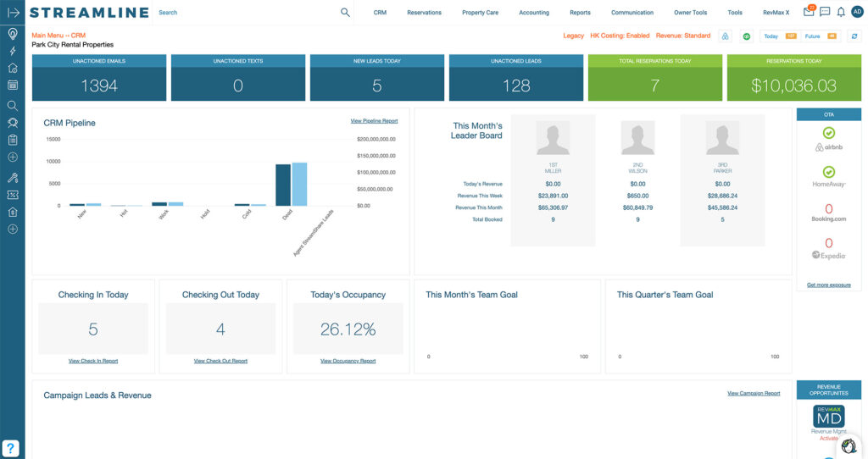Image resolution: width=868 pixels, height=459 pixels.
Task: Click the search magnifier in top bar
Action: click(x=345, y=12)
